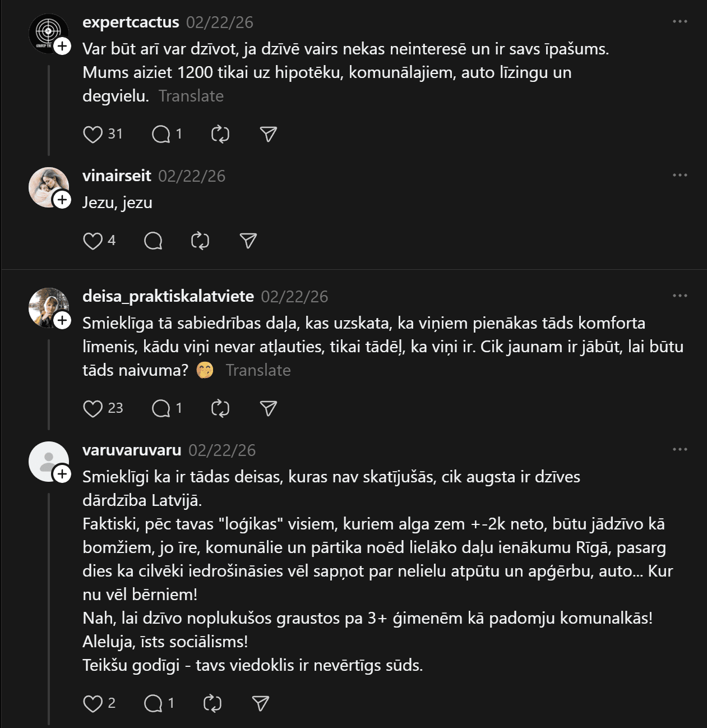Like varuvaruvaru's long reply
The image size is (707, 728).
click(93, 704)
